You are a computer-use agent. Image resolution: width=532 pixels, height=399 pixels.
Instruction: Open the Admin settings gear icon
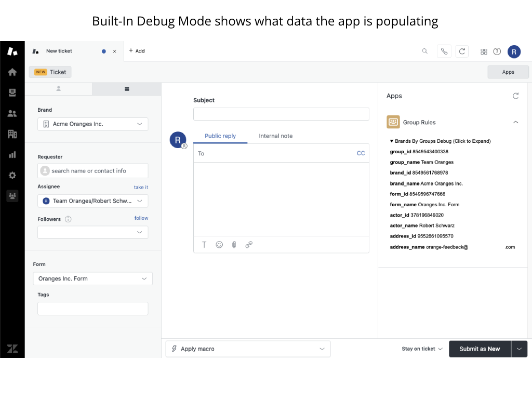12,175
